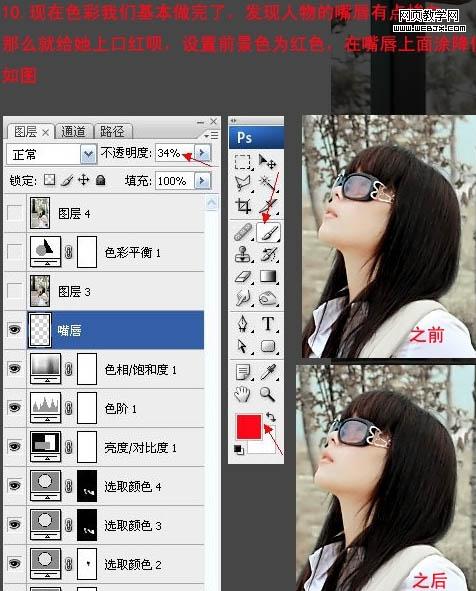Hide the 嘴唇 layer
This screenshot has height=591, width=476.
(x=14, y=330)
